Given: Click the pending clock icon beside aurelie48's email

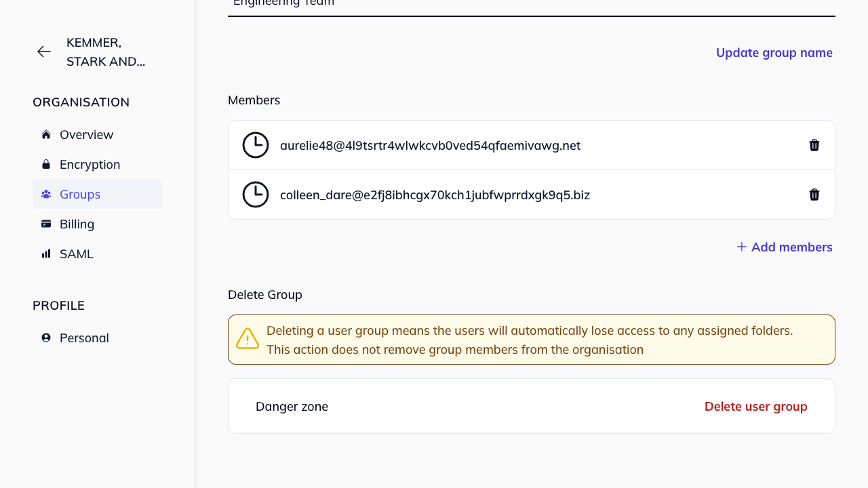Looking at the screenshot, I should [x=256, y=145].
